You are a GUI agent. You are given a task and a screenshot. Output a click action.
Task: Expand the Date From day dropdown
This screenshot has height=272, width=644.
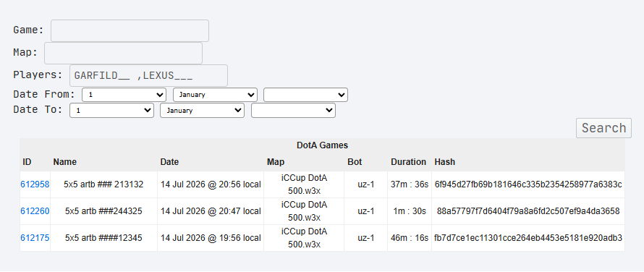point(124,95)
